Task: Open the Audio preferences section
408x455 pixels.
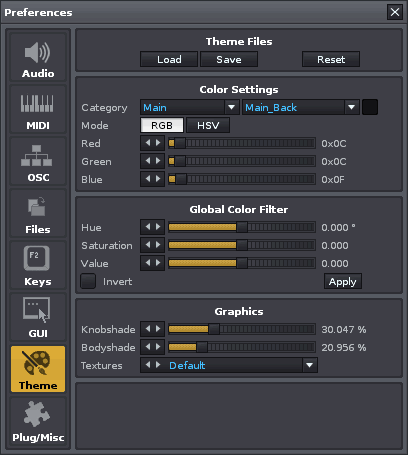Action: 38,58
